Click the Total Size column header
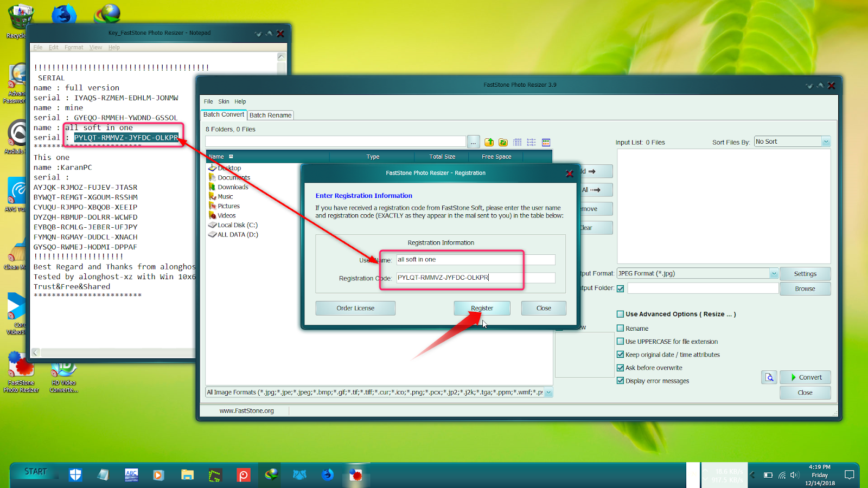The height and width of the screenshot is (488, 868). coord(442,157)
